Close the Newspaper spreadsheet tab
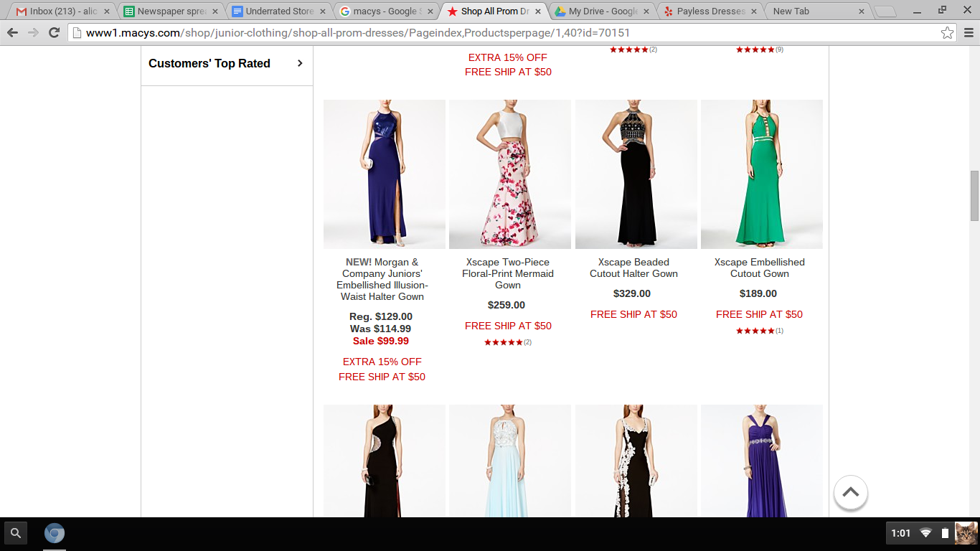 point(215,11)
